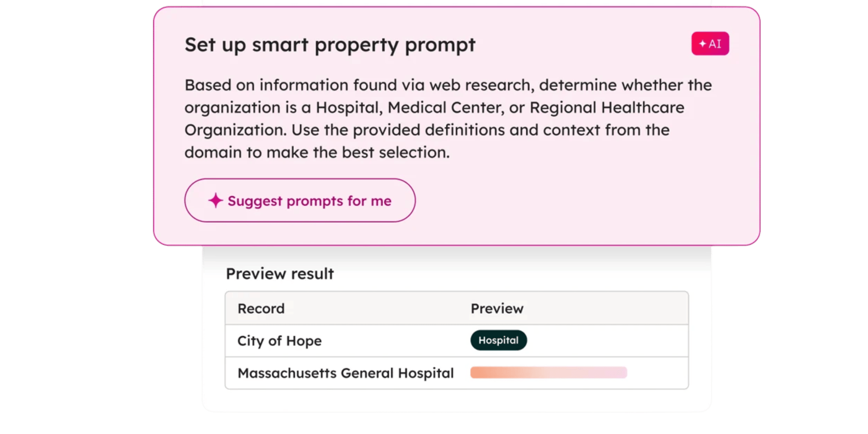Click empty Preview cell right of Hospital tag
Image resolution: width=868 pixels, height=434 pixels.
coord(608,341)
